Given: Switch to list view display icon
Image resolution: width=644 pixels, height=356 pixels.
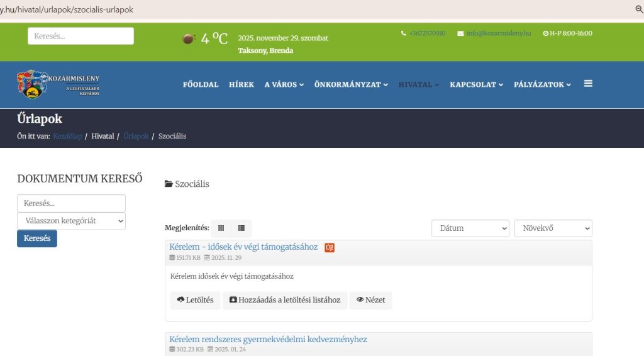Looking at the screenshot, I should coord(241,228).
